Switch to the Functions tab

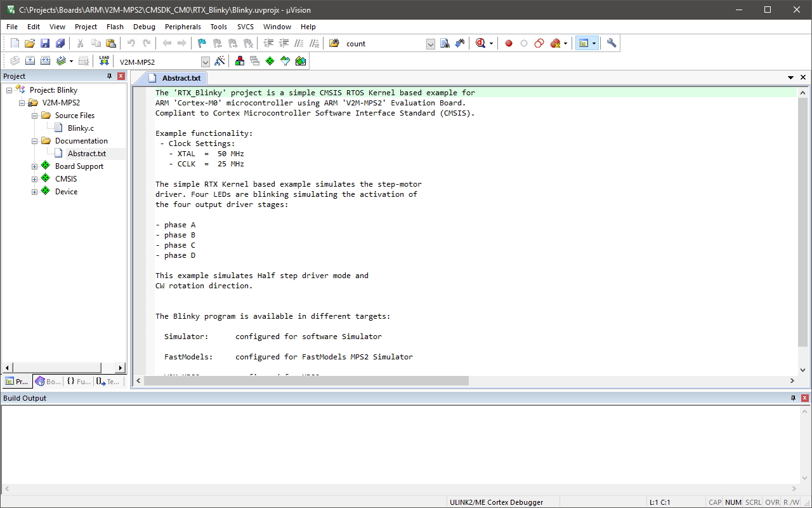[x=79, y=382]
